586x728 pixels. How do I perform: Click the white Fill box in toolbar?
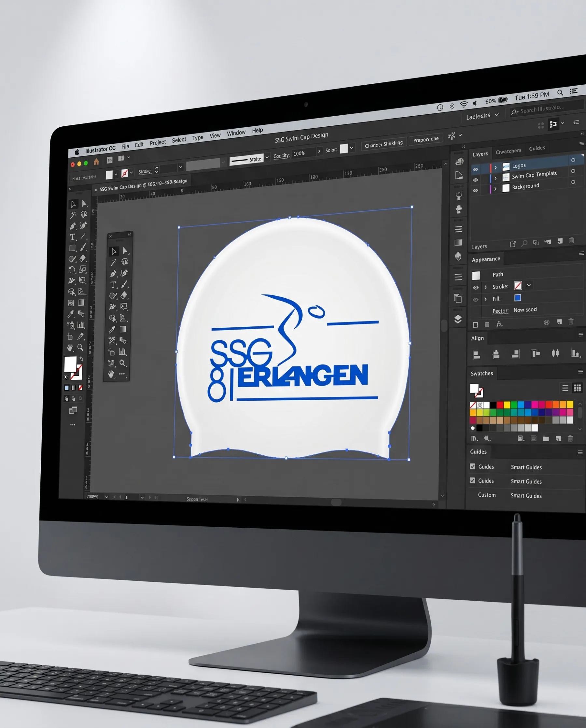(70, 364)
